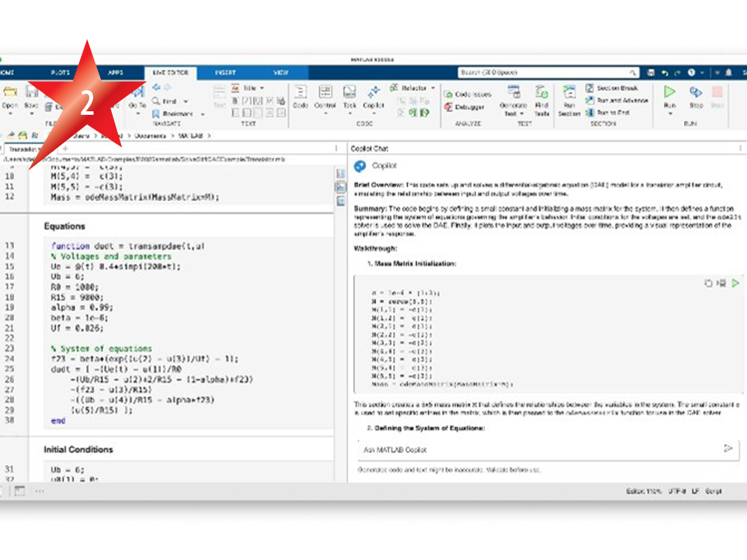Open the Copilot Chat panel options menu

740,148
